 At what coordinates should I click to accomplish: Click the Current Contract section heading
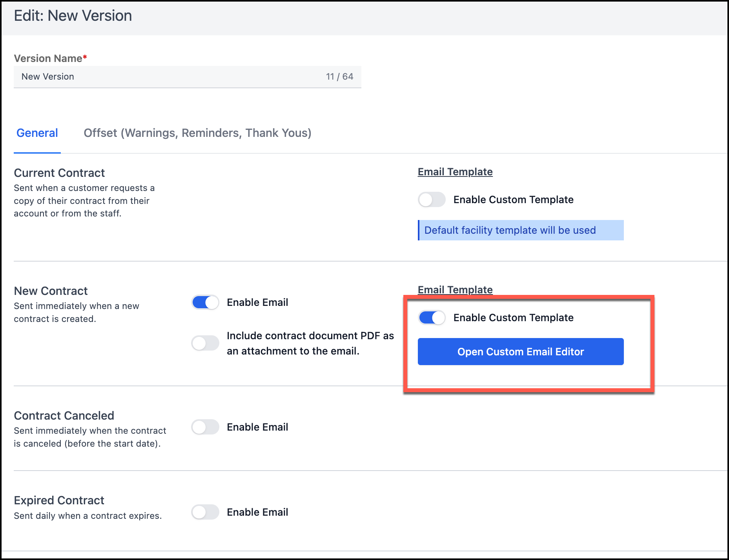(59, 173)
